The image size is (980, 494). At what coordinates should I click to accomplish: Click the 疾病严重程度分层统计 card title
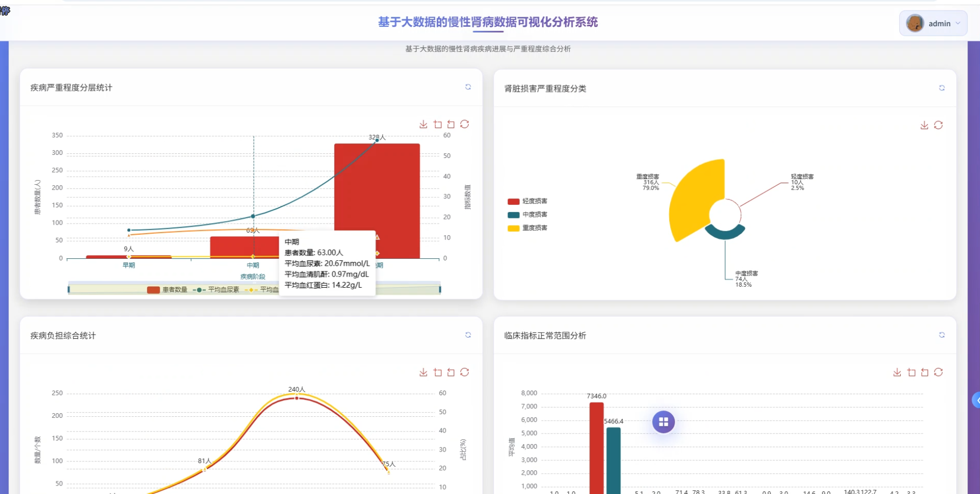pos(71,88)
